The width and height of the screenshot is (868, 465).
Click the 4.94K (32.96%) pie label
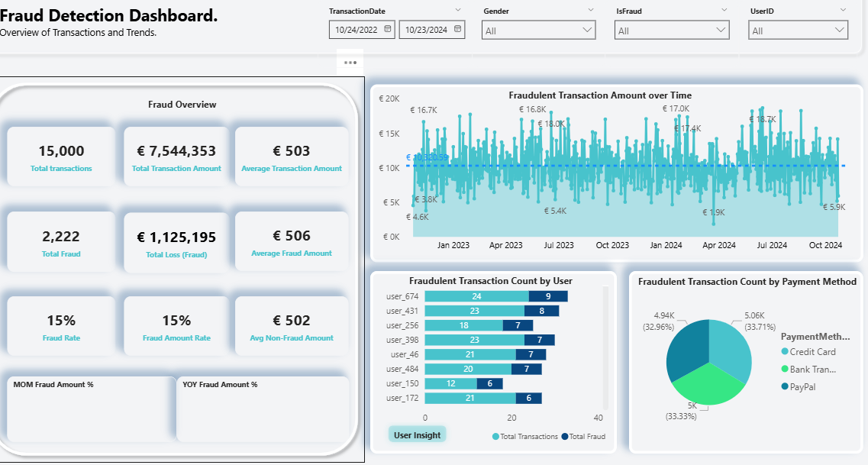(658, 321)
